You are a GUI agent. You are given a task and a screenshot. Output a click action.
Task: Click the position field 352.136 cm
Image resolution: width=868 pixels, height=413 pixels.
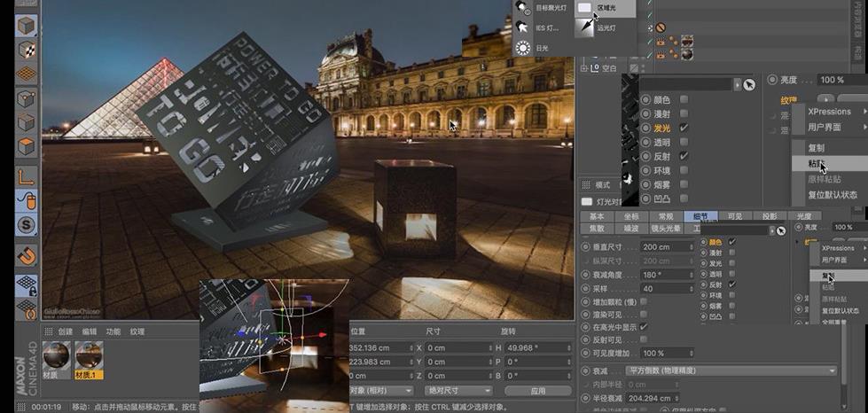pos(379,347)
